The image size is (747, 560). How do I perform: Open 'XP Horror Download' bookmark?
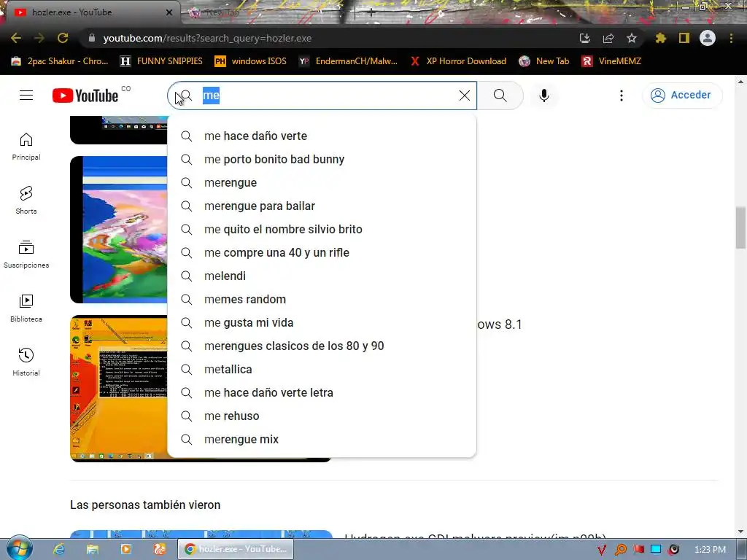click(x=458, y=61)
